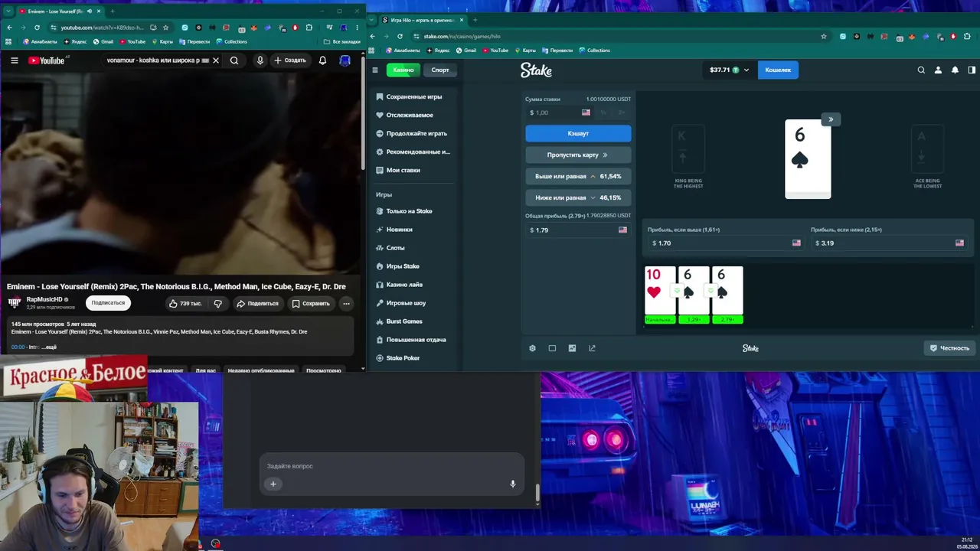This screenshot has width=980, height=551.
Task: Click the Stake address bar URL
Action: pyautogui.click(x=462, y=36)
